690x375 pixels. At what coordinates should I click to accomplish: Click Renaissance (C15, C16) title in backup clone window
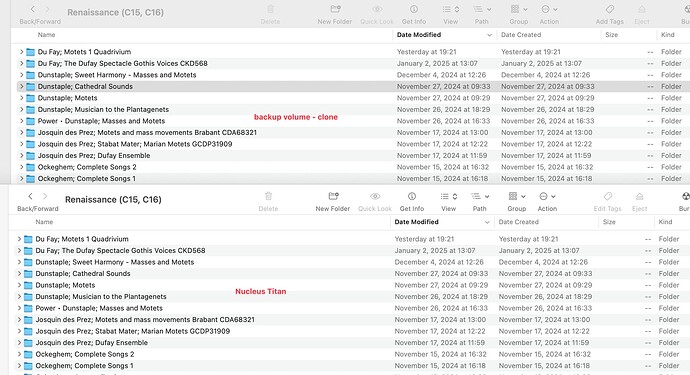pyautogui.click(x=115, y=12)
